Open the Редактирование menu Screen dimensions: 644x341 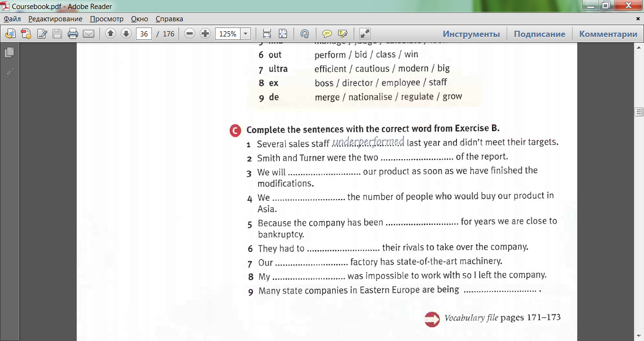tap(55, 19)
